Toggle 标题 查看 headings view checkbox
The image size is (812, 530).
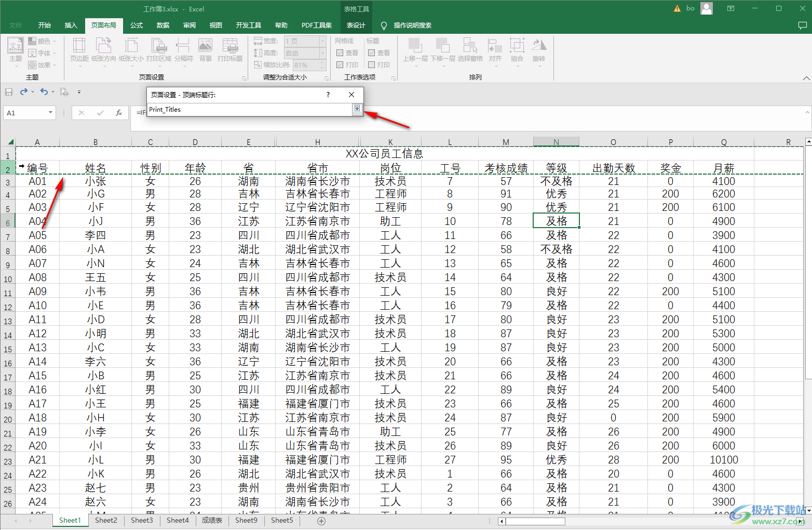tap(371, 53)
